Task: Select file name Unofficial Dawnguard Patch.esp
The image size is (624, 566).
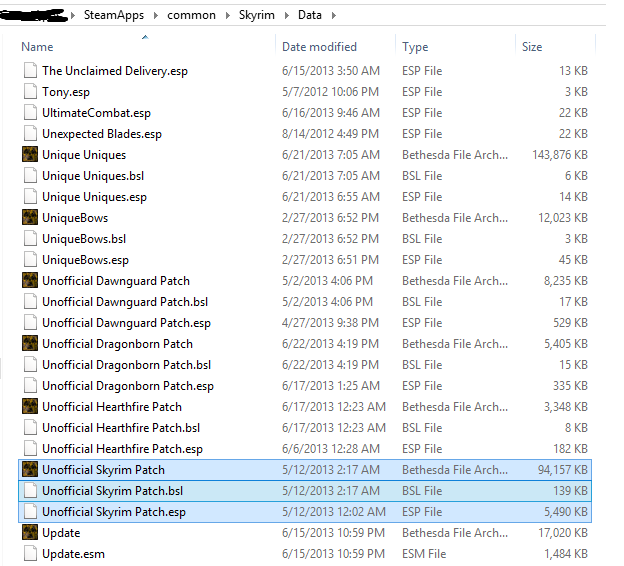Action: 127,323
